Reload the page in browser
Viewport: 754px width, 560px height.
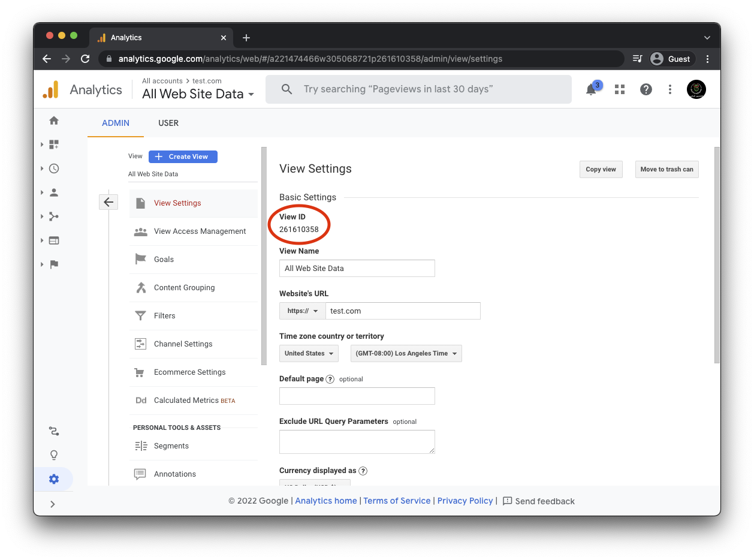click(85, 59)
